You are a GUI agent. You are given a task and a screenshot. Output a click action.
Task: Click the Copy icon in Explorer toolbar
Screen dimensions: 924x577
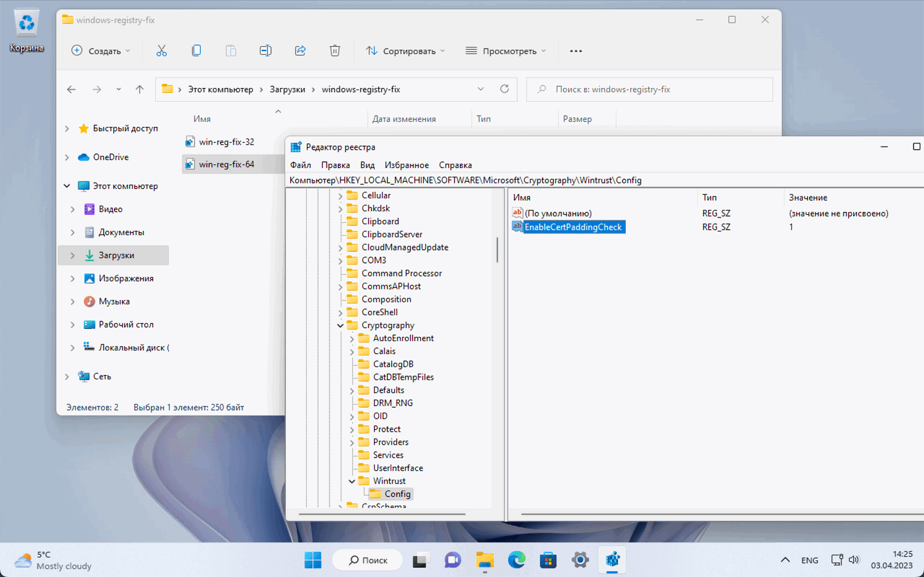click(x=196, y=51)
